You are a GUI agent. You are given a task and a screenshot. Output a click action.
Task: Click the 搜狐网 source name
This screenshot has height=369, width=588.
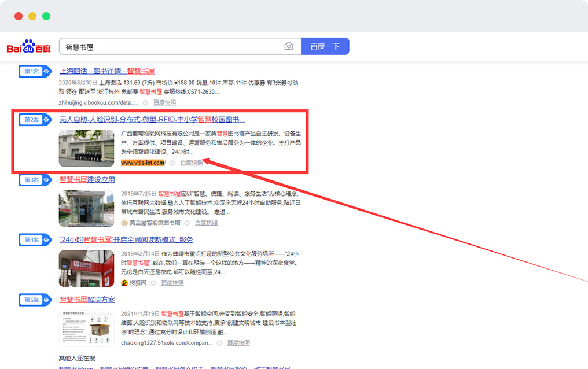click(x=138, y=283)
